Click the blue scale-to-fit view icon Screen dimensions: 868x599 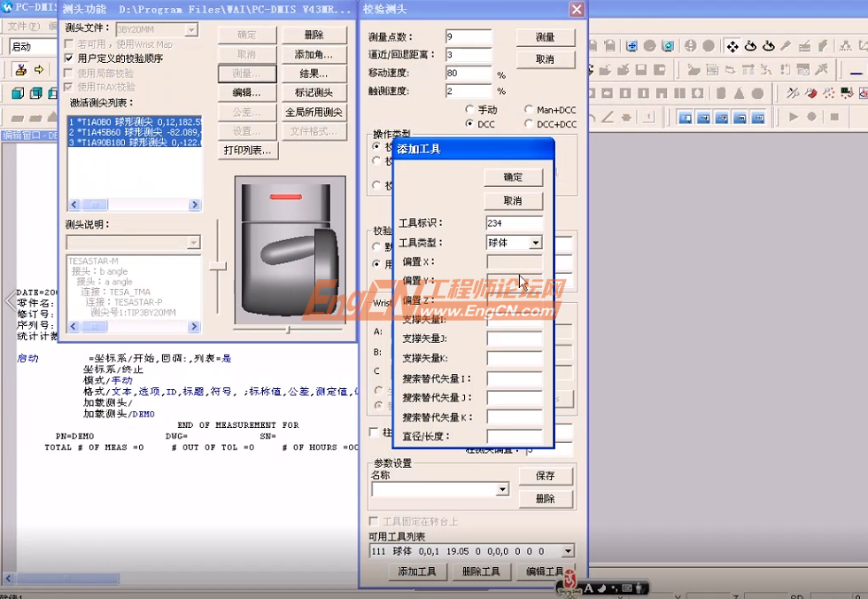[x=632, y=46]
